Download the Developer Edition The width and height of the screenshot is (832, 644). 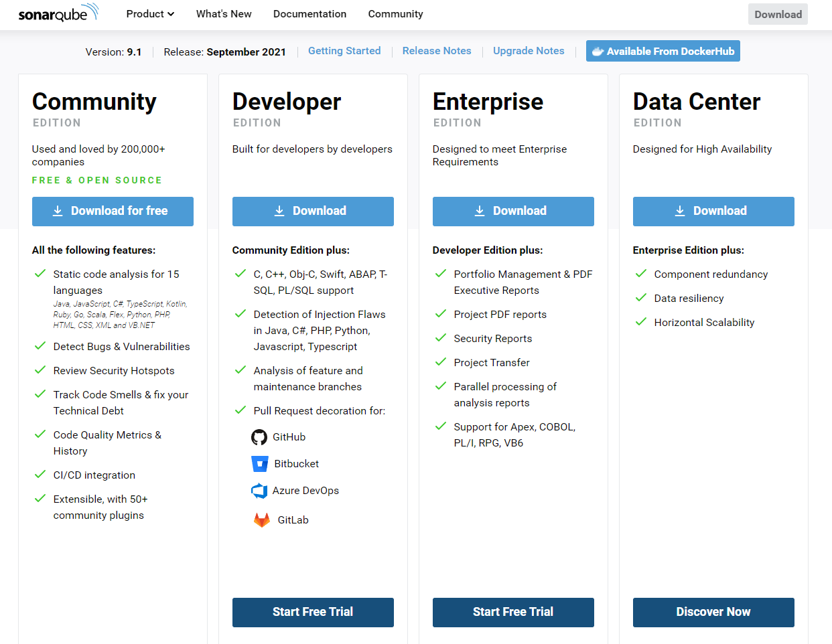tap(313, 212)
